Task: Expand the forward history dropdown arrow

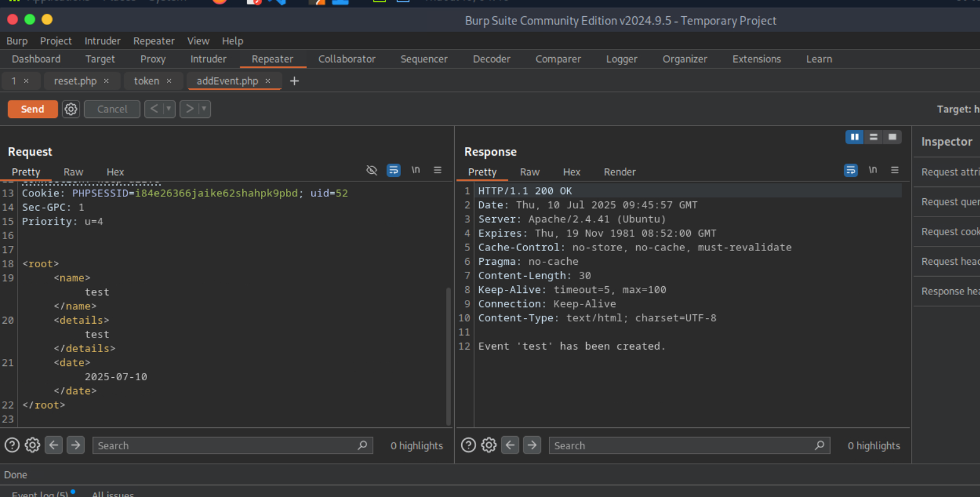Action: [x=203, y=109]
